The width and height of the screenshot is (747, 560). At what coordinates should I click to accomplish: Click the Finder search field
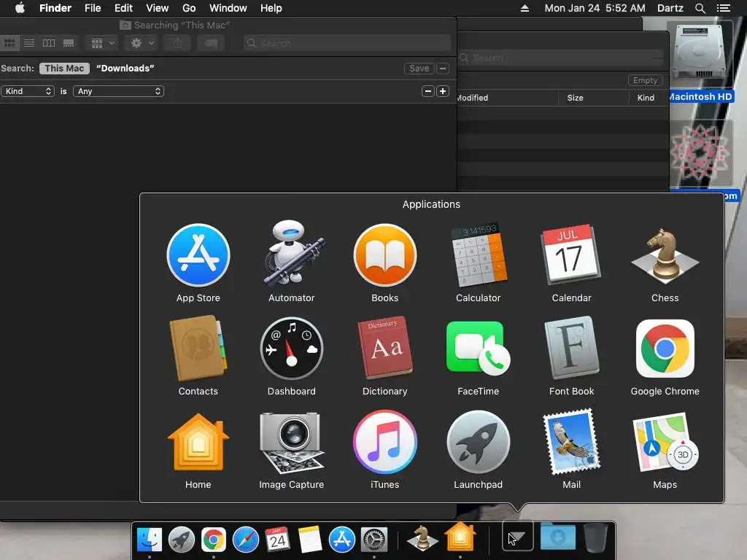point(347,43)
